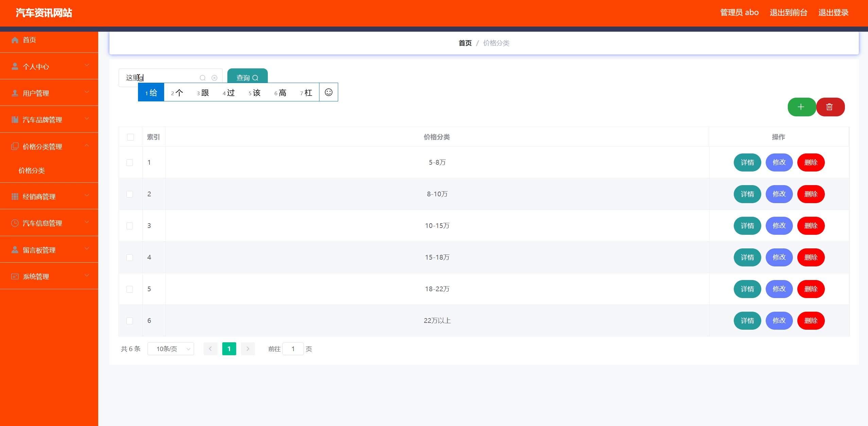
Task: Open 详情 for the 15-18万 row
Action: (x=747, y=257)
